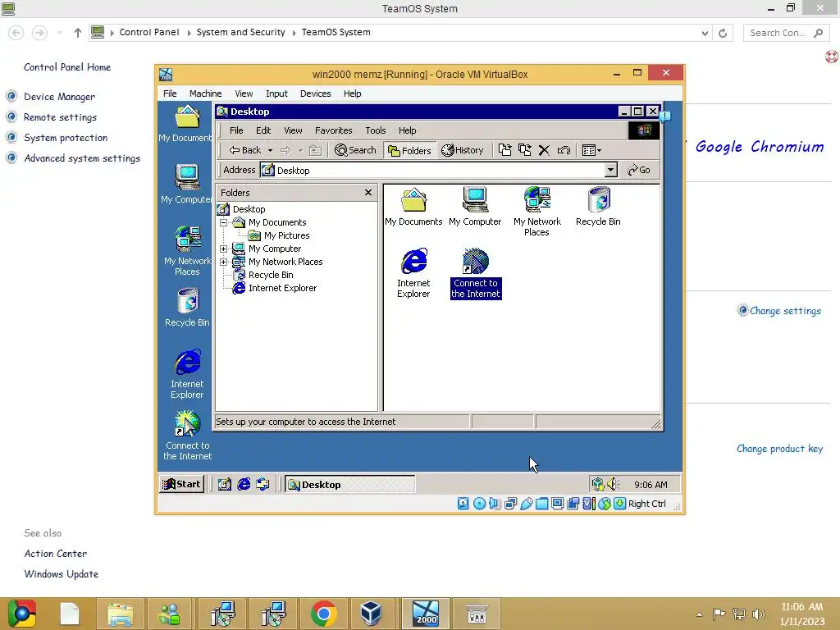Select Desktop root in folder tree
840x630 pixels.
pyautogui.click(x=249, y=209)
